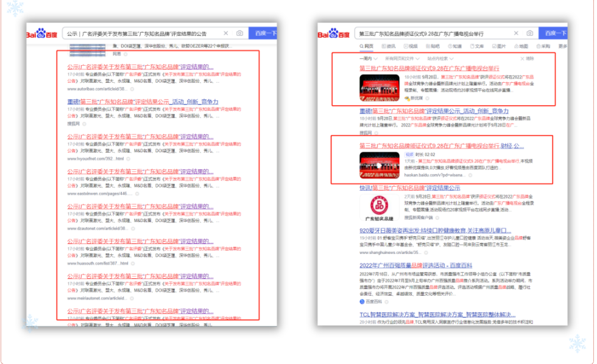Click the small icon after www.autoribao.com URL
Viewport: 597px width, 364px height.
click(x=132, y=89)
